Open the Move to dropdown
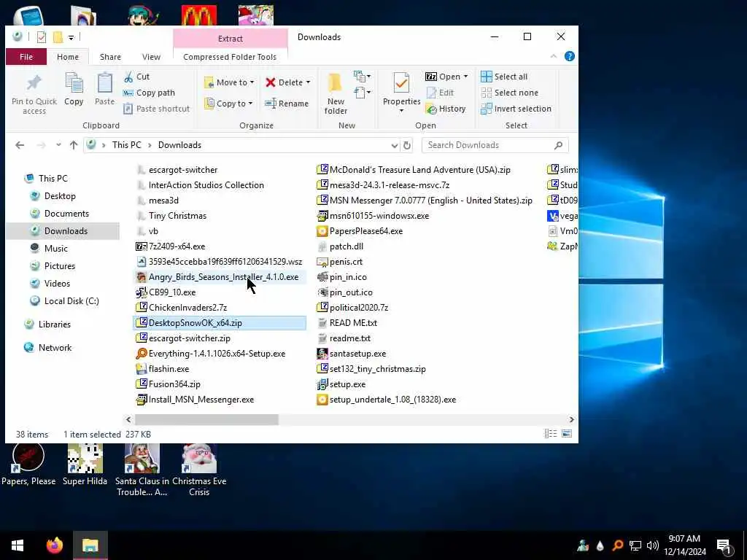The height and width of the screenshot is (560, 747). (x=229, y=82)
